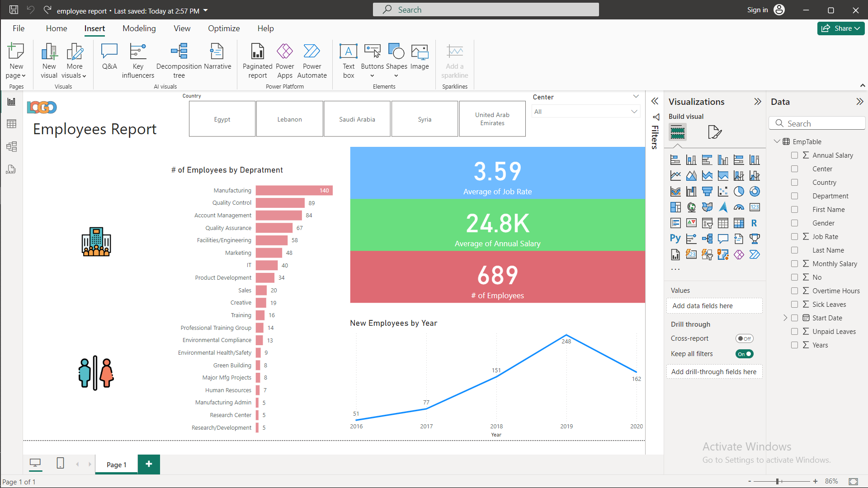This screenshot has height=488, width=868.
Task: Open the Modeling ribbon tab
Action: (x=139, y=28)
